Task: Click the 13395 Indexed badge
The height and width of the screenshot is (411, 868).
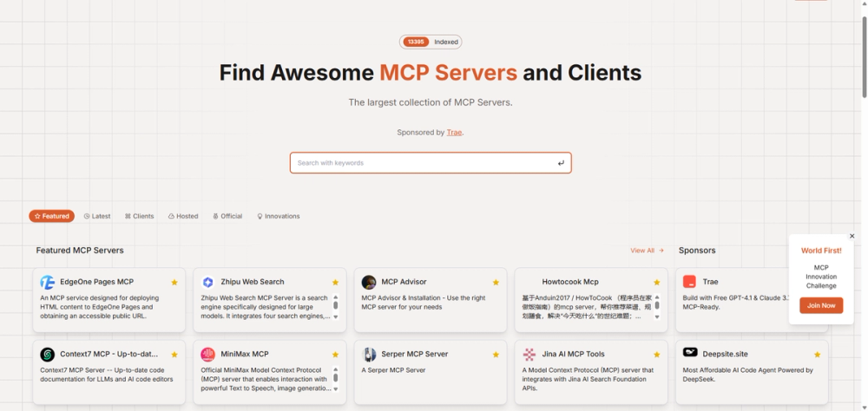Action: click(431, 42)
